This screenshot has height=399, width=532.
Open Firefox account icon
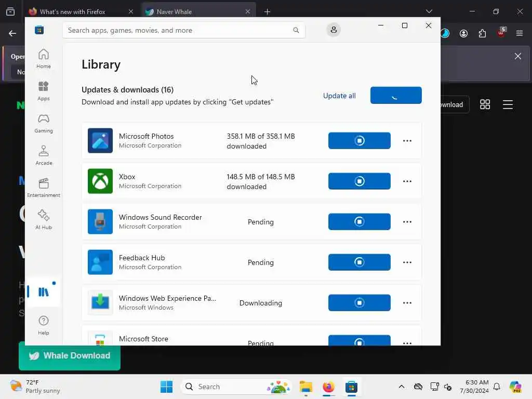[x=463, y=33]
